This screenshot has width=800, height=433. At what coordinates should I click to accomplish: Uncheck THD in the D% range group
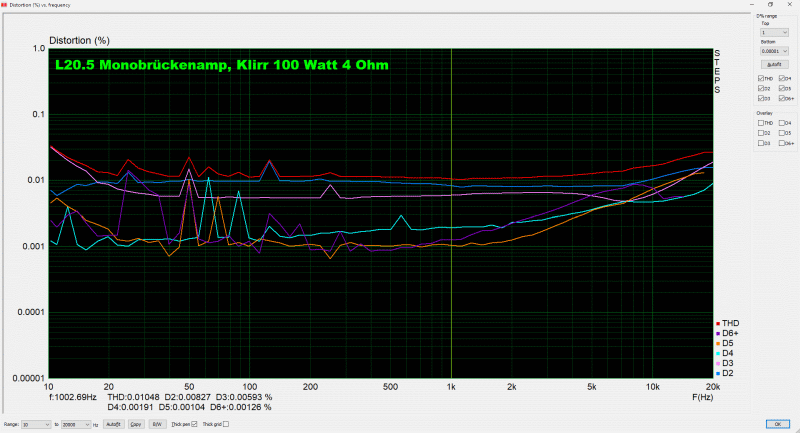(x=761, y=78)
